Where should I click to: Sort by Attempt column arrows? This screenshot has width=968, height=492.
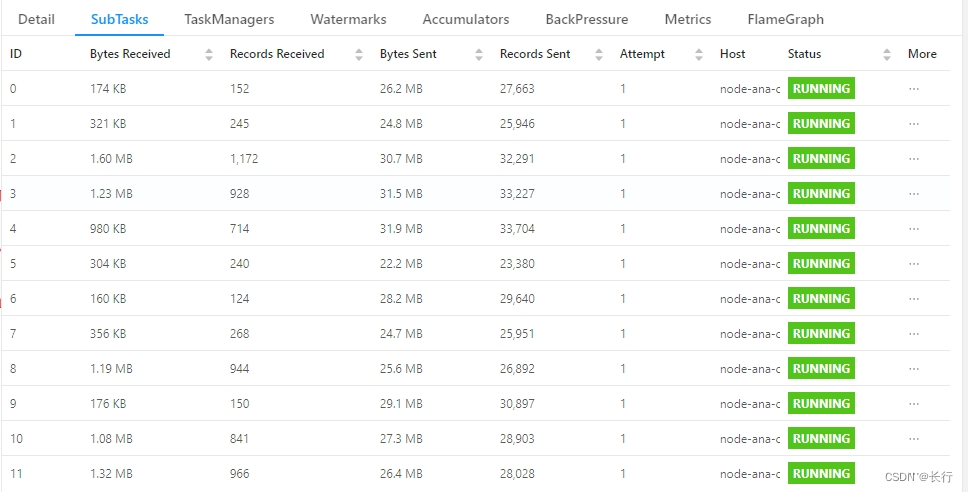699,55
